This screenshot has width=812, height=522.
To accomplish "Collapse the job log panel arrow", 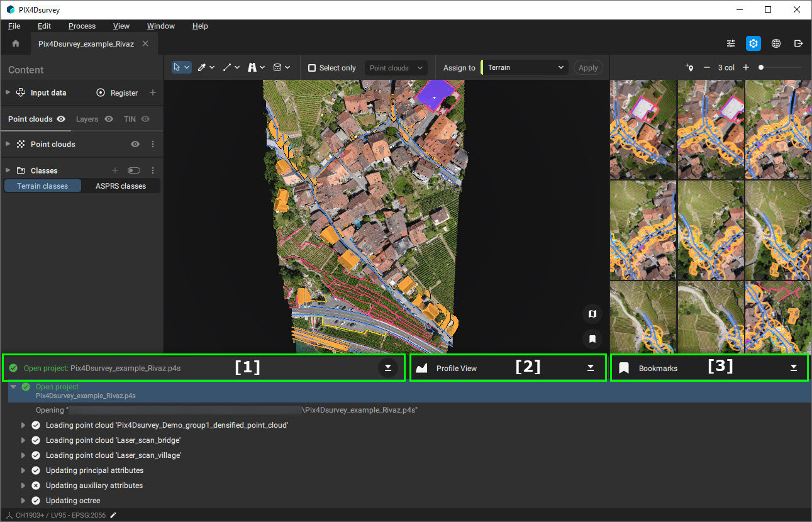I will tap(388, 368).
